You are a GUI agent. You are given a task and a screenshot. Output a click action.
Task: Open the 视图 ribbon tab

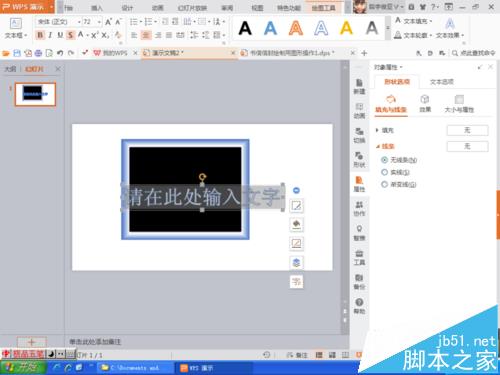tap(257, 8)
